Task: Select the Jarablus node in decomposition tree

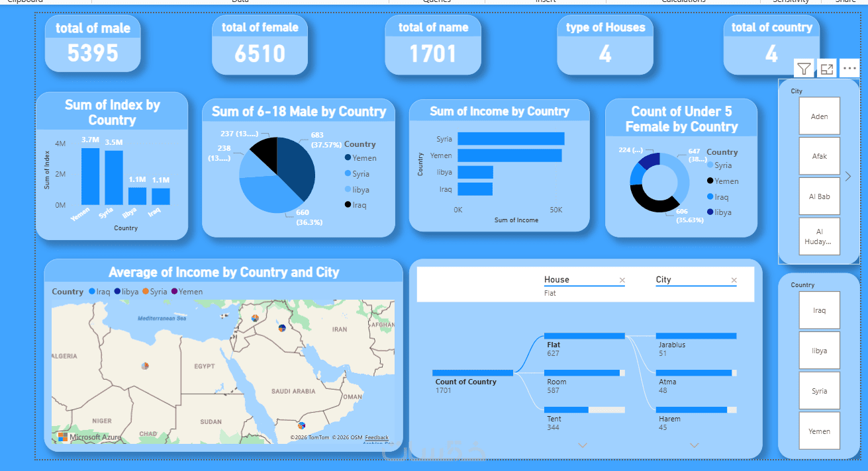Action: [x=696, y=345]
